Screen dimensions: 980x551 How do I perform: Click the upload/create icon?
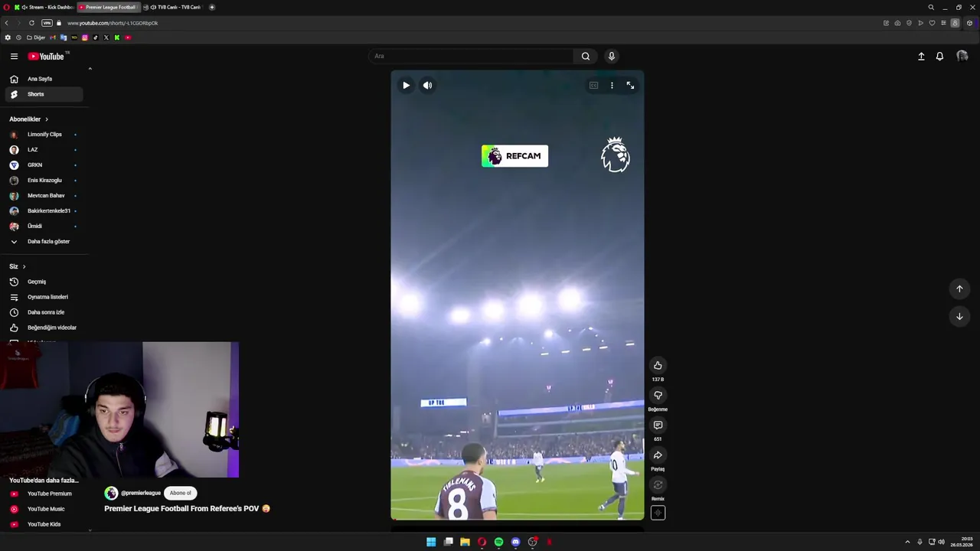pyautogui.click(x=921, y=56)
